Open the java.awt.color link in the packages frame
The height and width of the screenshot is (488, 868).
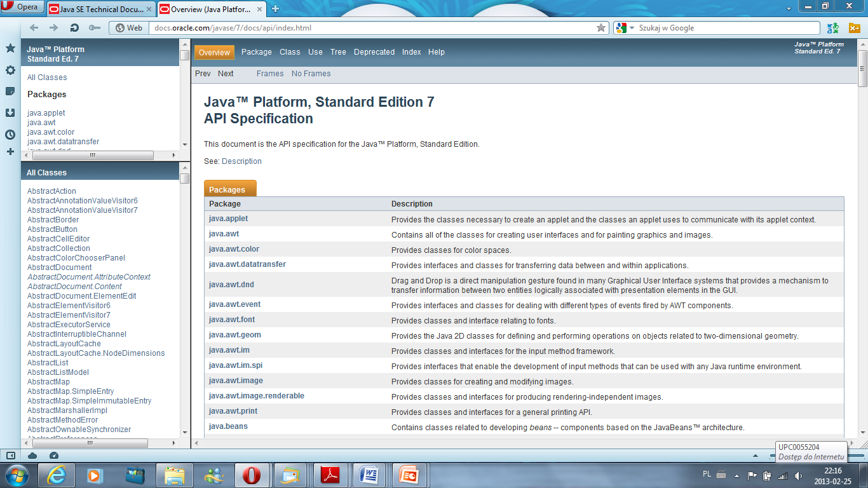click(51, 132)
